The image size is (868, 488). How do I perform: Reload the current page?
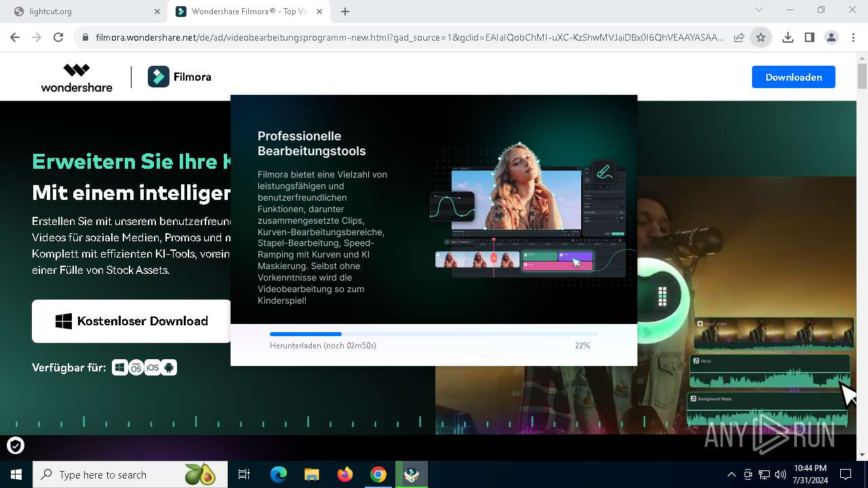(58, 38)
